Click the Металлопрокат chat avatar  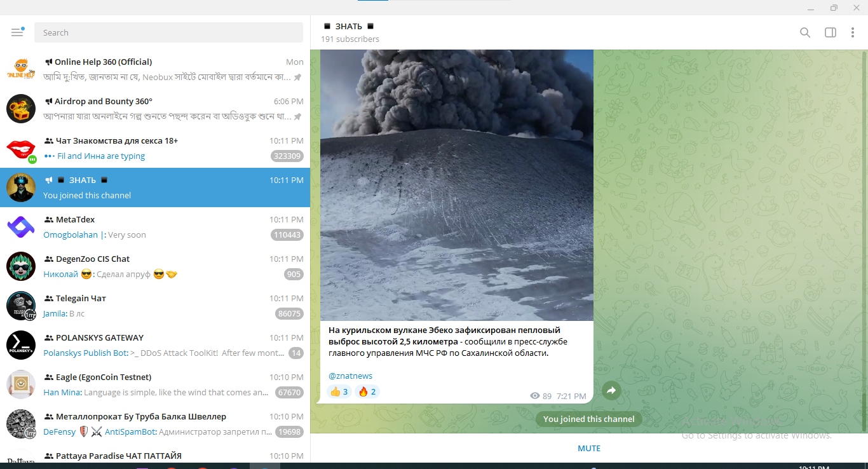pos(21,424)
